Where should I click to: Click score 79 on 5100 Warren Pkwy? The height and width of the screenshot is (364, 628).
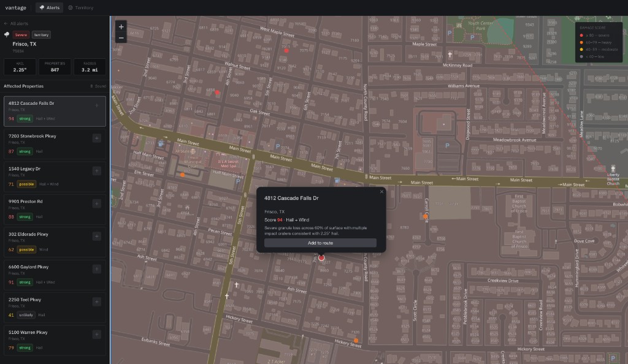tap(11, 347)
